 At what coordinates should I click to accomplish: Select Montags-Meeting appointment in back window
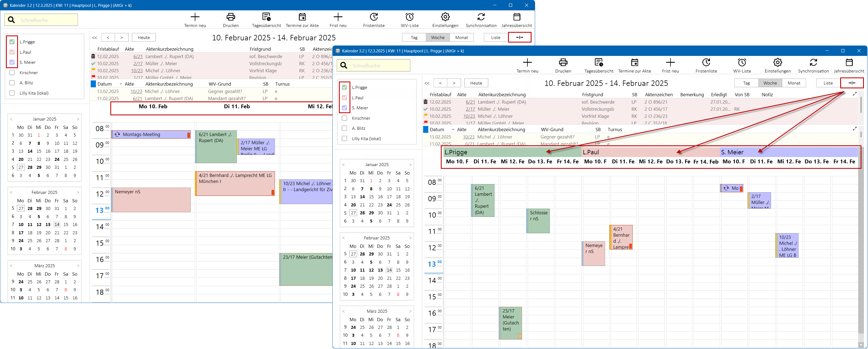(151, 134)
